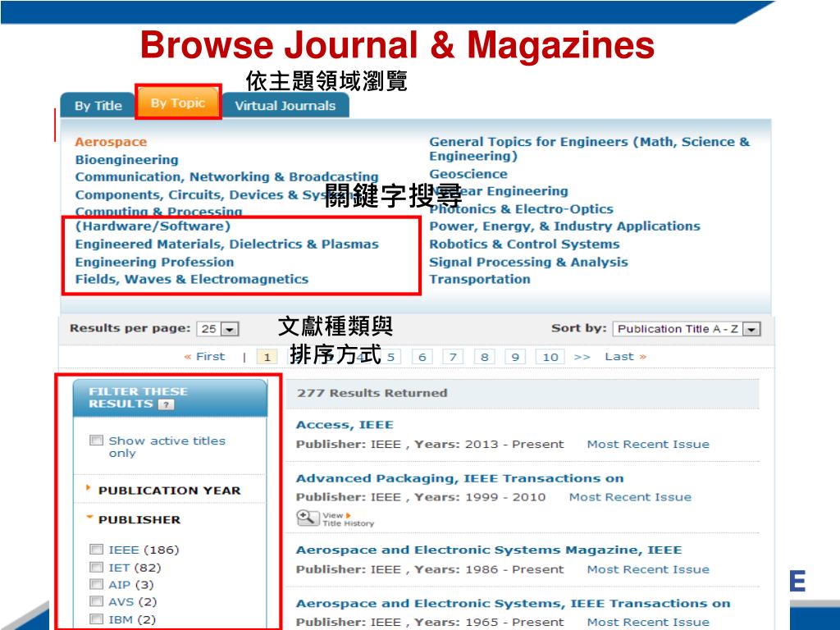The height and width of the screenshot is (630, 840).
Task: Open Aerospace and Electronic Systems, IEEE Transactions on
Action: coord(513,604)
